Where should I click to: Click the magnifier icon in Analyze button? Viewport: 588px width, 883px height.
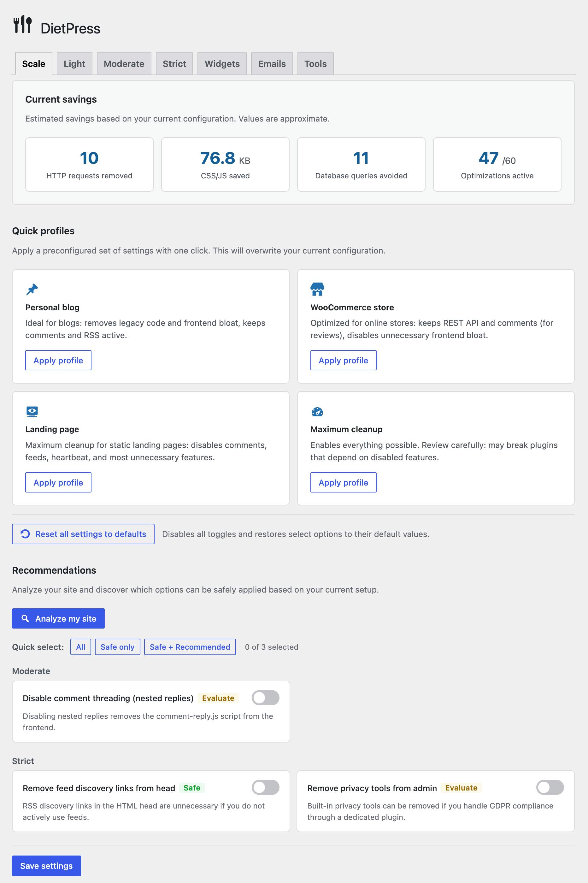point(25,618)
